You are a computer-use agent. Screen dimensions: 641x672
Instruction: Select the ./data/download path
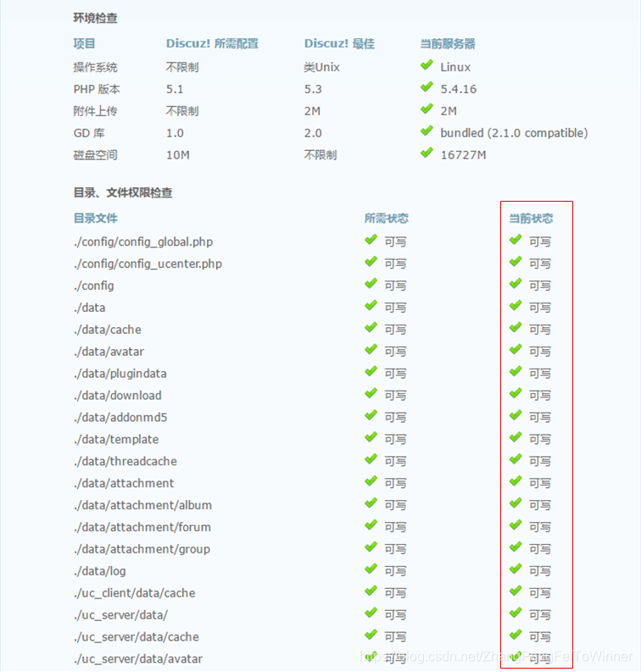pyautogui.click(x=118, y=395)
